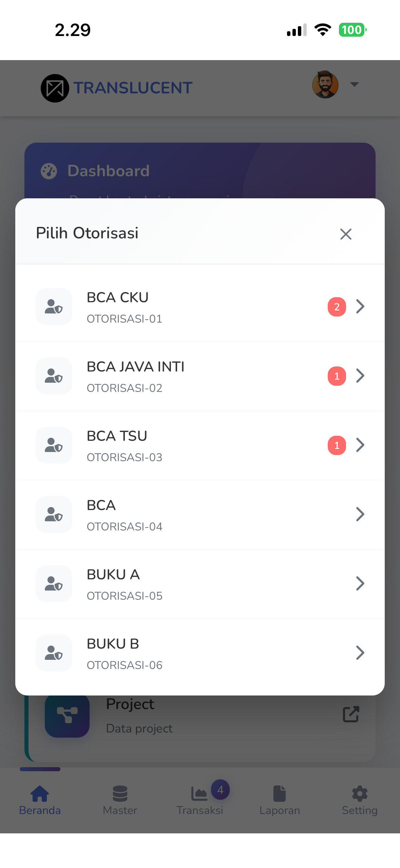400x868 pixels.
Task: Select BCA JAVA INTI authorization
Action: click(200, 376)
